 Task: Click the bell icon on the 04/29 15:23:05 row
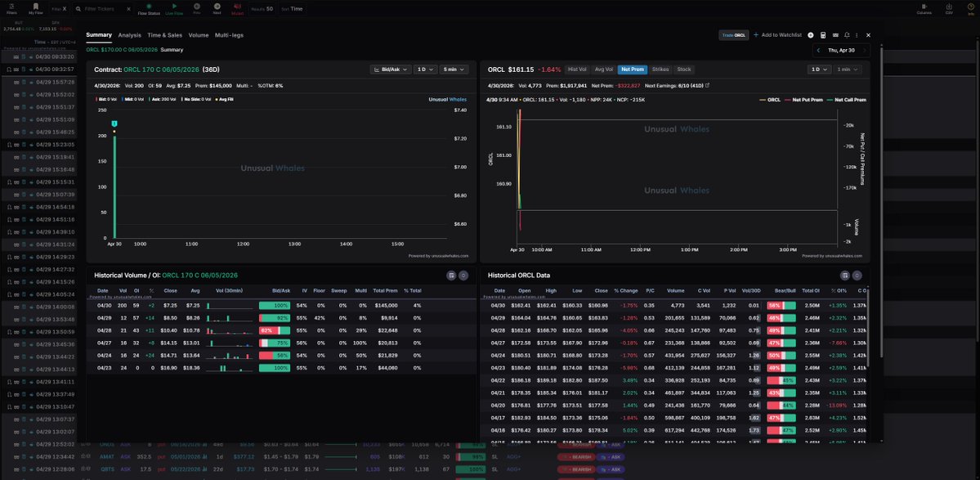[7, 145]
